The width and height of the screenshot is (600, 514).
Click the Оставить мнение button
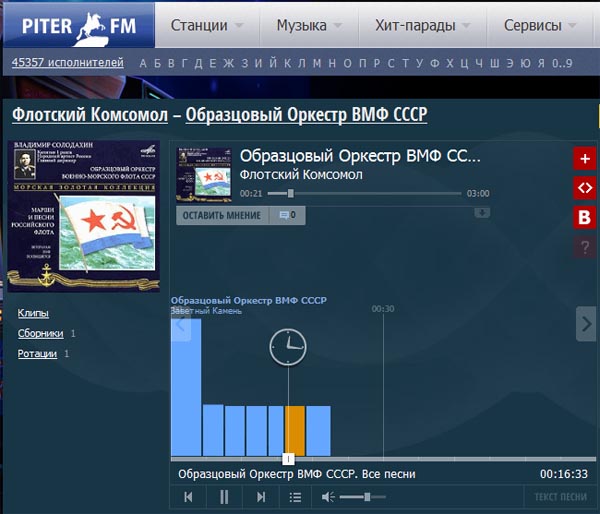(x=222, y=215)
